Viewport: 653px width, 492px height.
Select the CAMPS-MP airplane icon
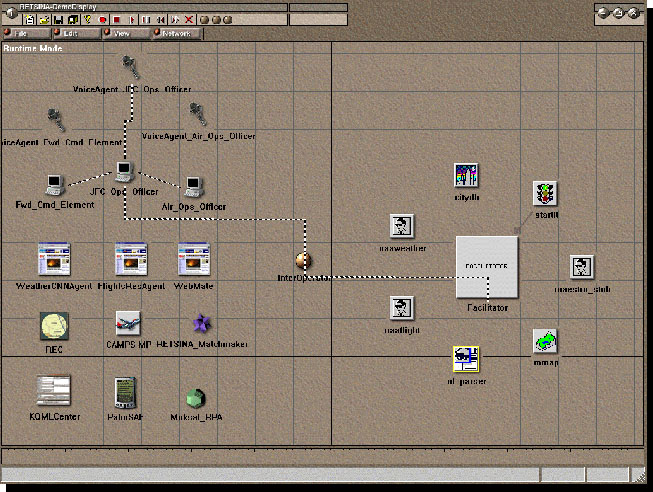click(127, 323)
